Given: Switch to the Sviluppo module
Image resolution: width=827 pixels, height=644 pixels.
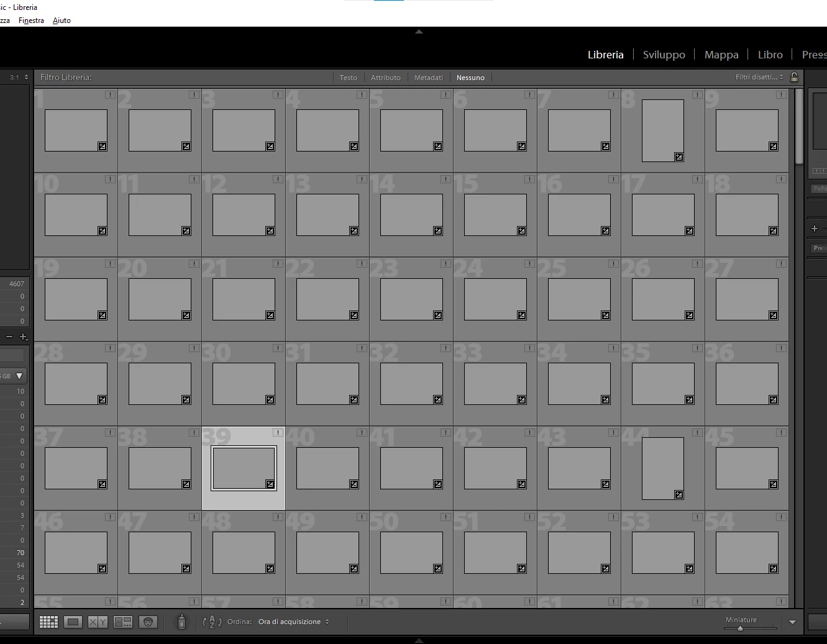Looking at the screenshot, I should [x=664, y=55].
